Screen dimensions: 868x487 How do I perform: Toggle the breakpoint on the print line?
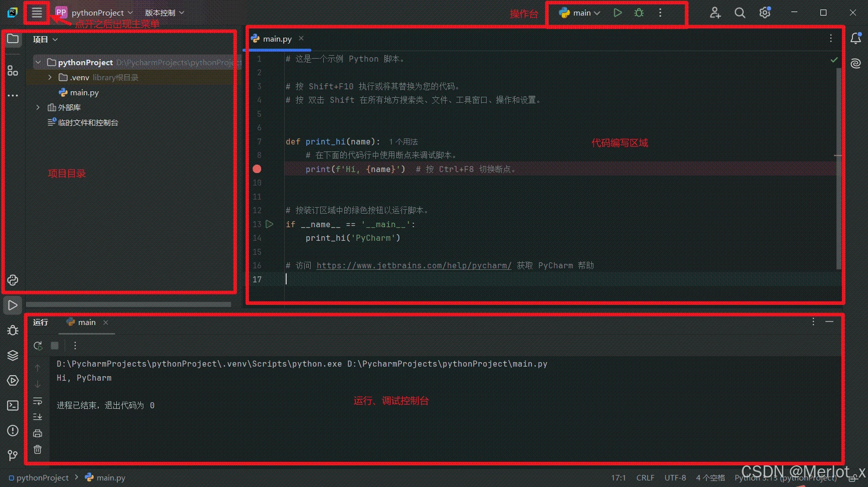257,169
